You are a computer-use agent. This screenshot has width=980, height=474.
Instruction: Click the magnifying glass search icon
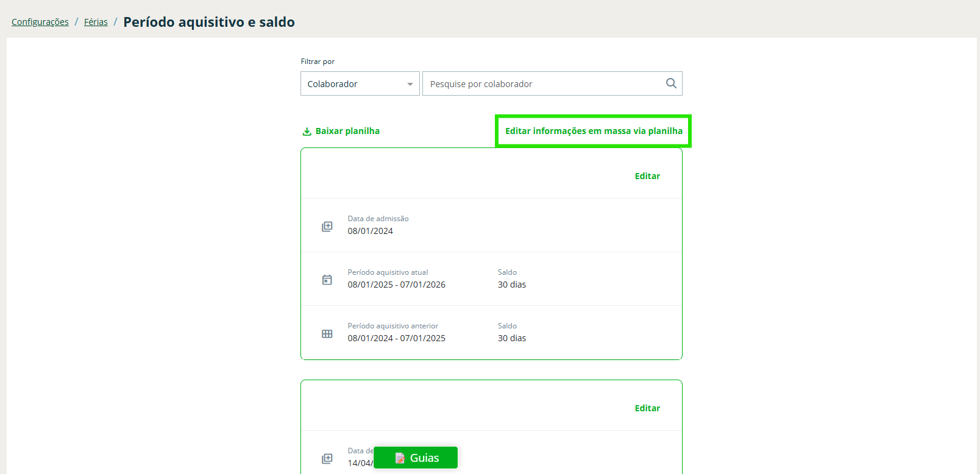pyautogui.click(x=671, y=83)
